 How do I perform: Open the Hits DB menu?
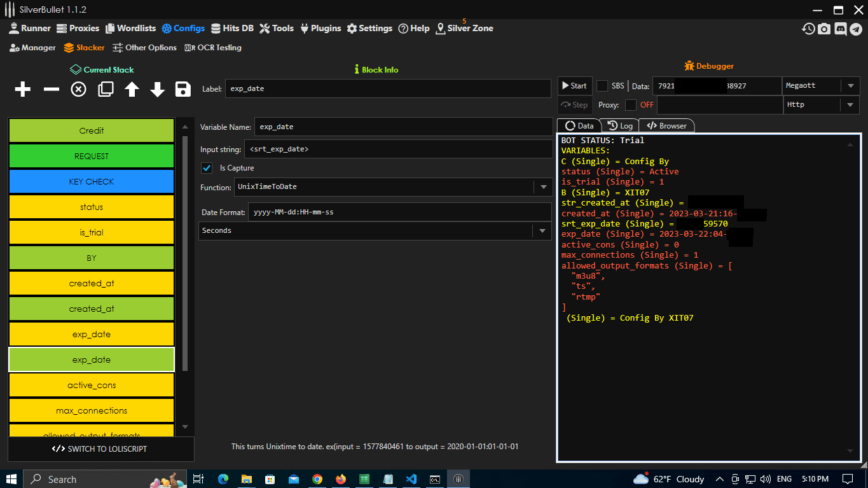(233, 28)
